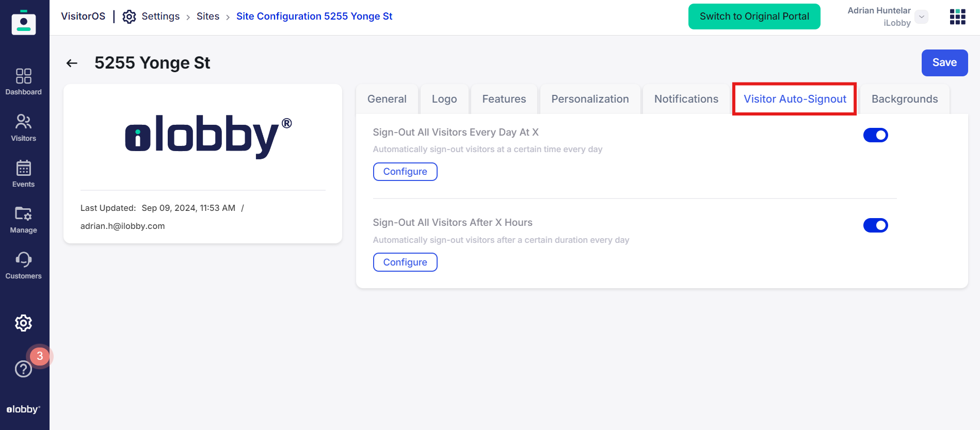Configure sign-out after X hours
The height and width of the screenshot is (430, 980).
(405, 262)
